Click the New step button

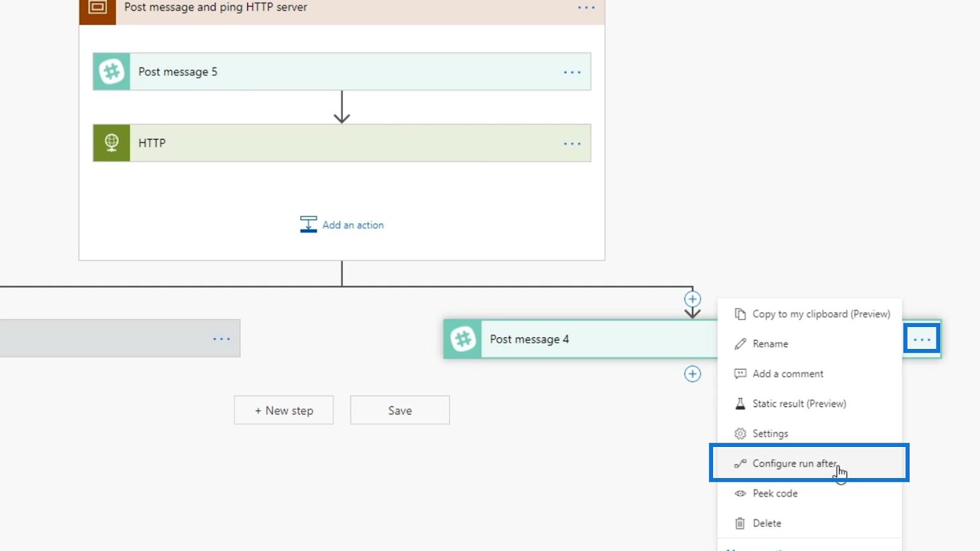point(284,410)
